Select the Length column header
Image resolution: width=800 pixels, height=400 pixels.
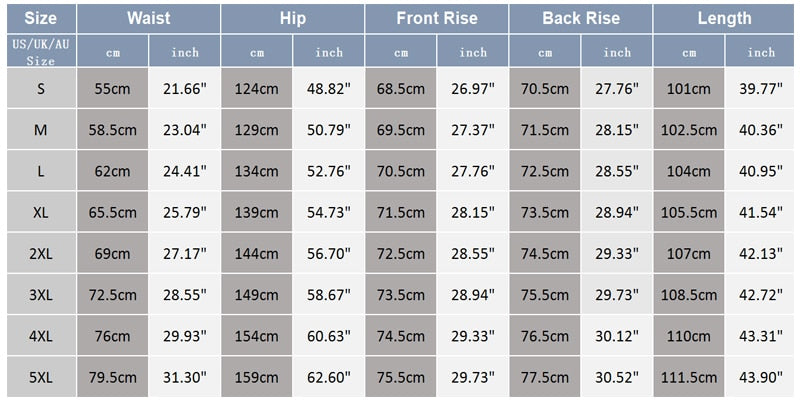tap(724, 18)
